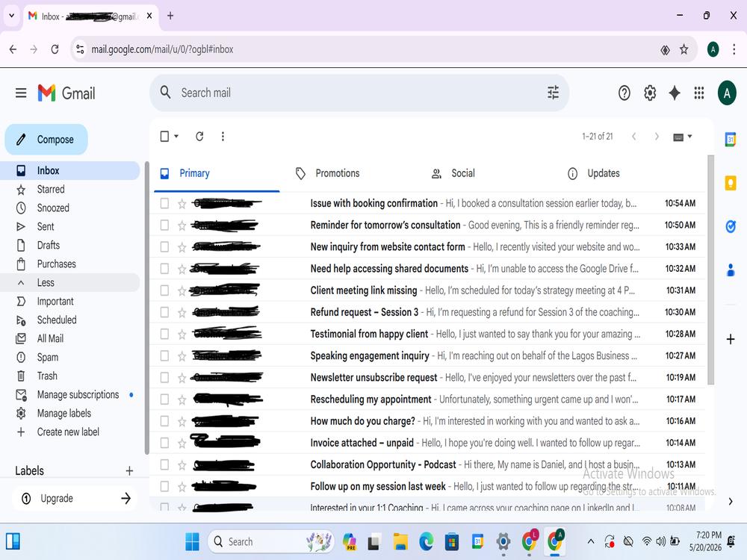Get add-ons with the plus side panel icon

pos(731,339)
